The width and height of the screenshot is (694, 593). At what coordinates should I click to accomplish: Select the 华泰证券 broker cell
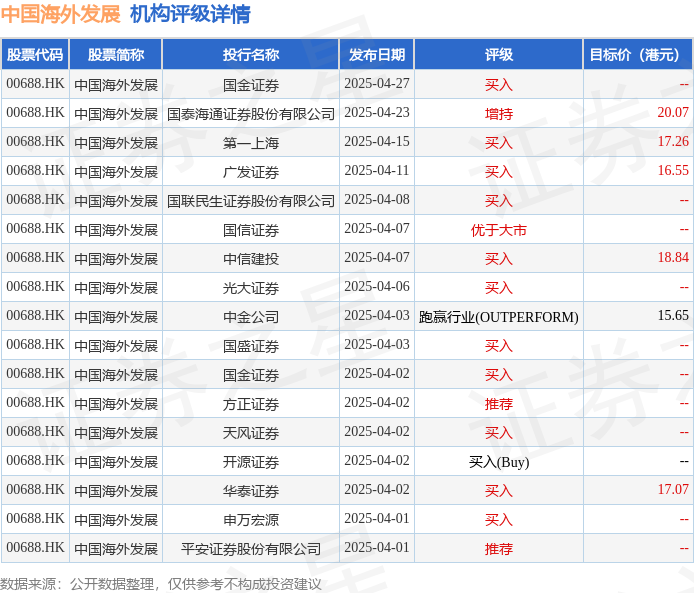click(251, 490)
